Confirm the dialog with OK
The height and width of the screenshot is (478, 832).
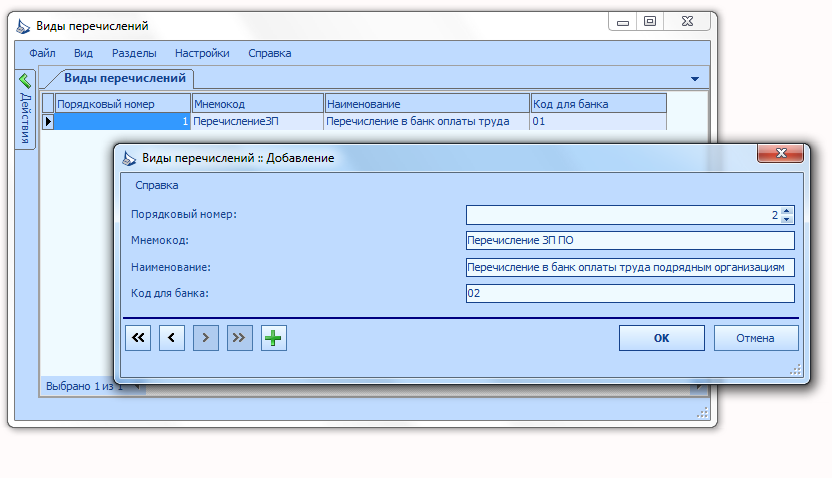662,338
